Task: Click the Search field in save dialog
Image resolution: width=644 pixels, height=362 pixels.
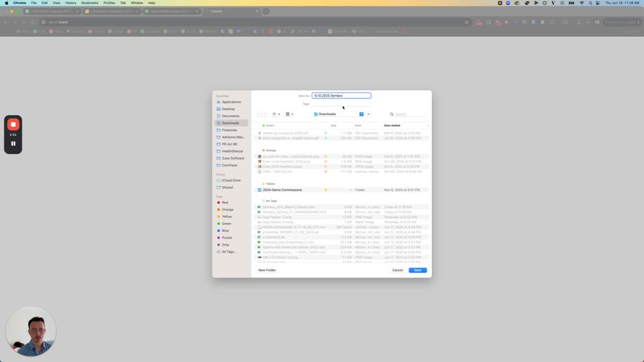Action: click(408, 114)
